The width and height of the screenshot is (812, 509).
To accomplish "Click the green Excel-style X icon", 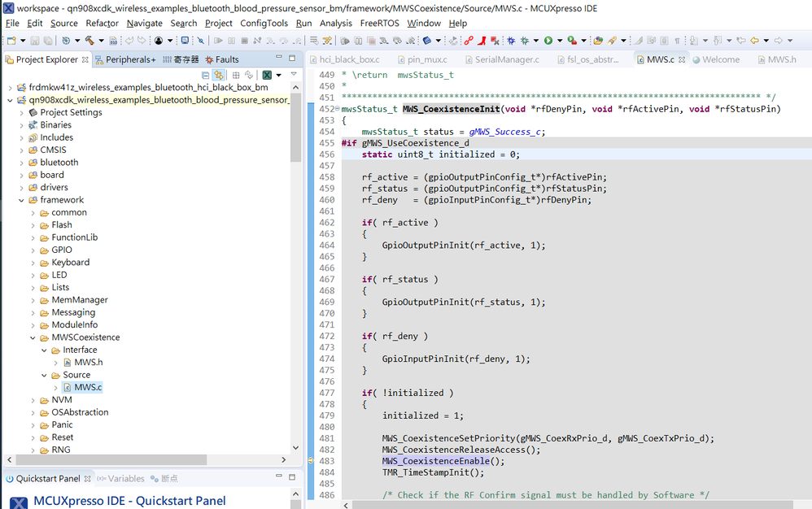I will (267, 75).
